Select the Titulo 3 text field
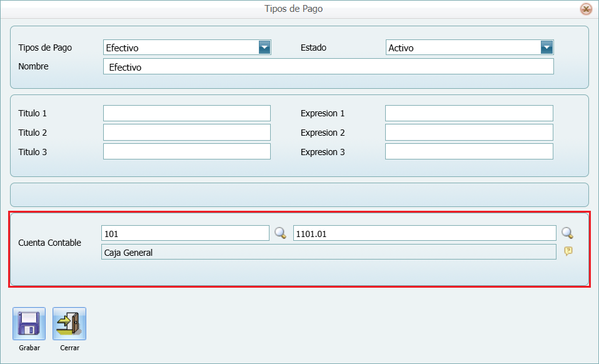Image resolution: width=599 pixels, height=364 pixels. 186,152
